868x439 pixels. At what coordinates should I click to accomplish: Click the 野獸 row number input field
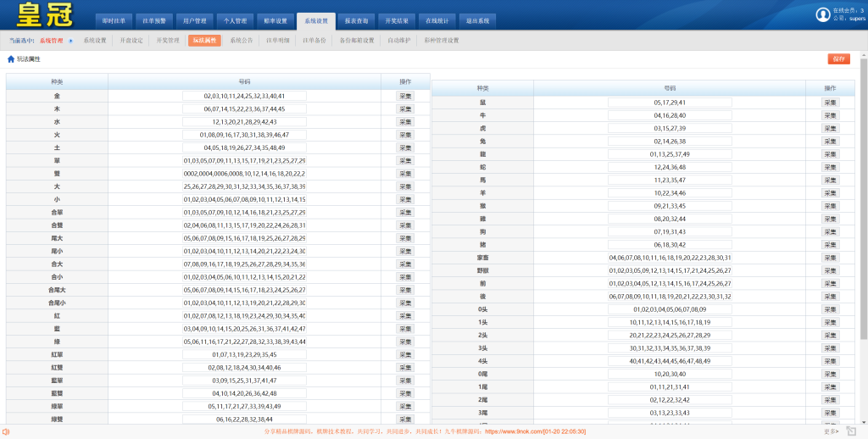pos(670,270)
